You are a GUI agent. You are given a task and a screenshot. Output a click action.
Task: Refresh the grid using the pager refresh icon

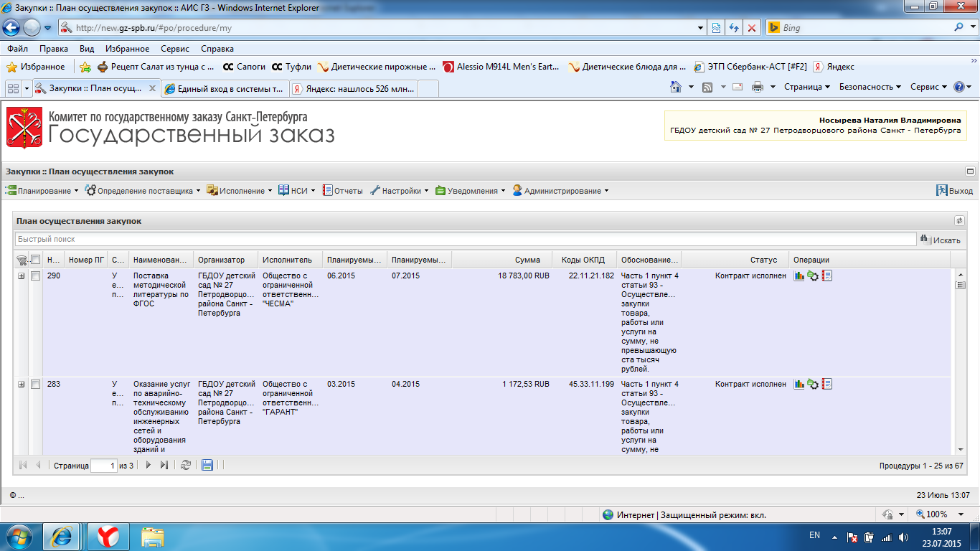(x=186, y=465)
